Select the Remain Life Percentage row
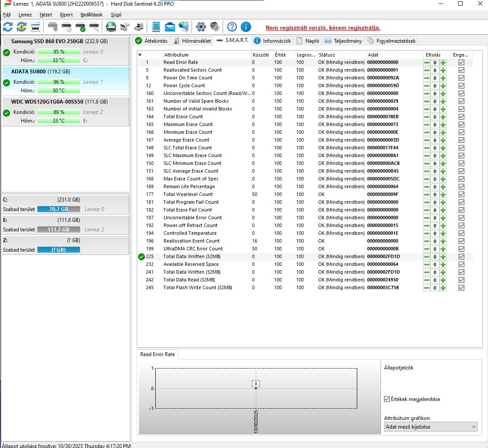 (305, 186)
